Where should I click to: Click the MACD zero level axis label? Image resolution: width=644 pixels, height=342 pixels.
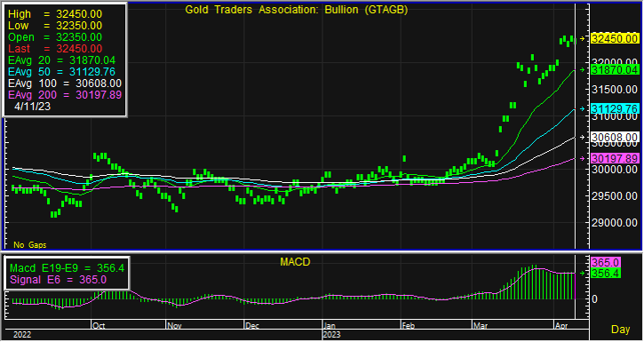point(595,299)
